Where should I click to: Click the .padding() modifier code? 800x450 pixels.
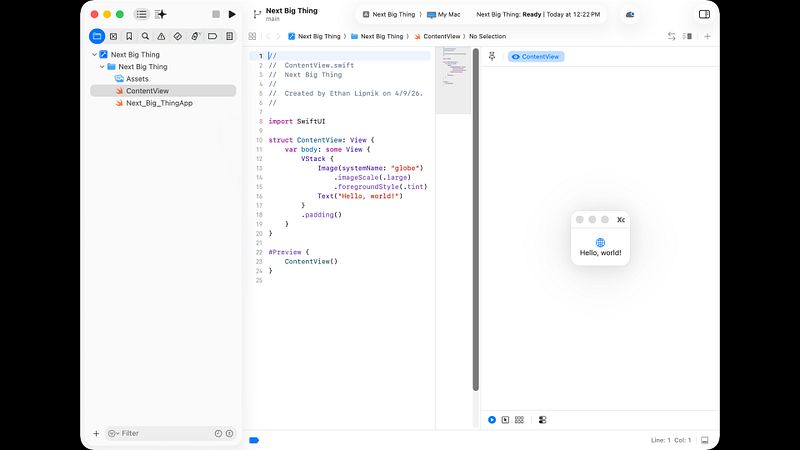[321, 215]
